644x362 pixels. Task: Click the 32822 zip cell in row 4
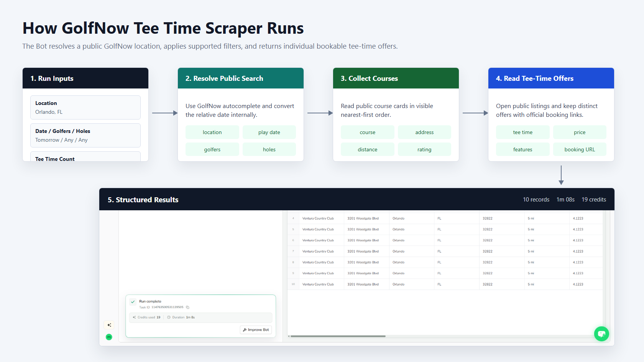(x=488, y=218)
